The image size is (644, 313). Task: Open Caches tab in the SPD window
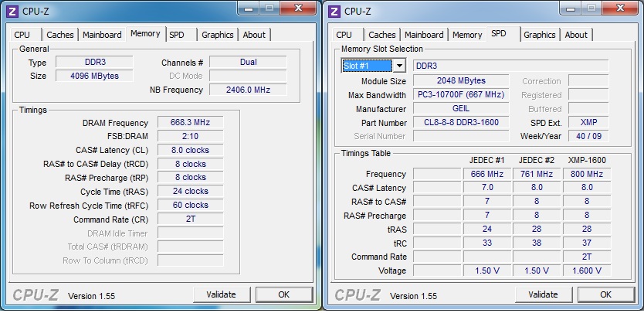point(381,35)
